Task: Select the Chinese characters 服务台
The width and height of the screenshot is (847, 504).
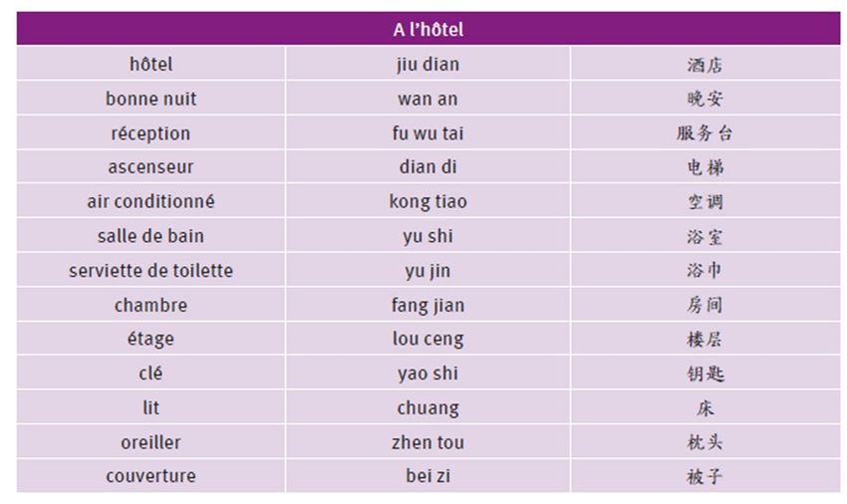Action: (705, 133)
